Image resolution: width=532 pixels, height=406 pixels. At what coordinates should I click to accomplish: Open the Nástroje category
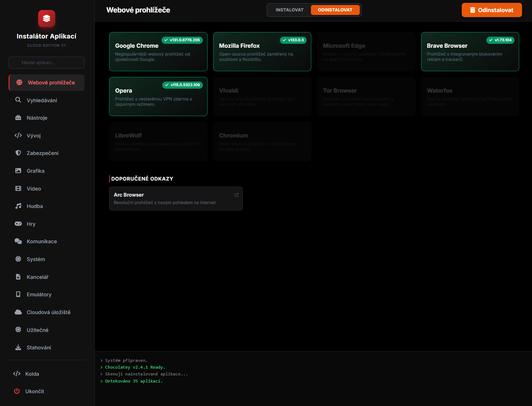46,118
